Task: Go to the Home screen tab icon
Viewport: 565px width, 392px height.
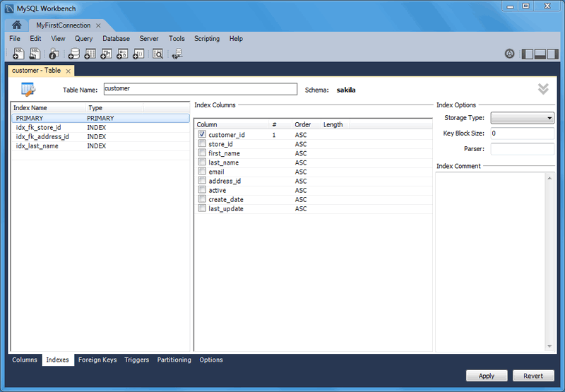Action: coord(16,25)
